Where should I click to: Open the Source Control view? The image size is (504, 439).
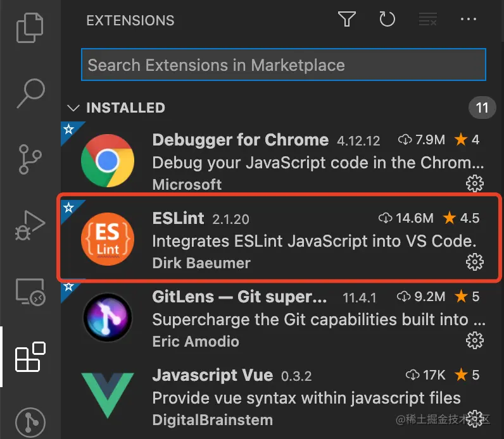point(30,159)
